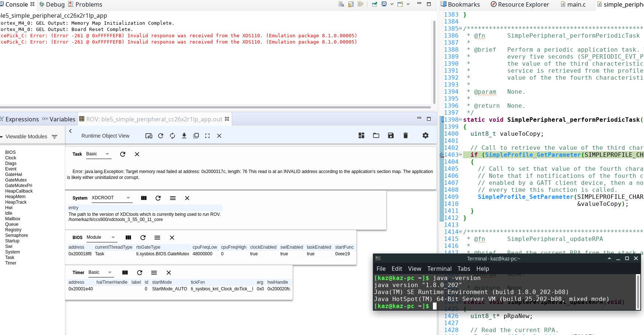Collapse code fold at line 1398
This screenshot has height=335, width=644.
(460, 120)
